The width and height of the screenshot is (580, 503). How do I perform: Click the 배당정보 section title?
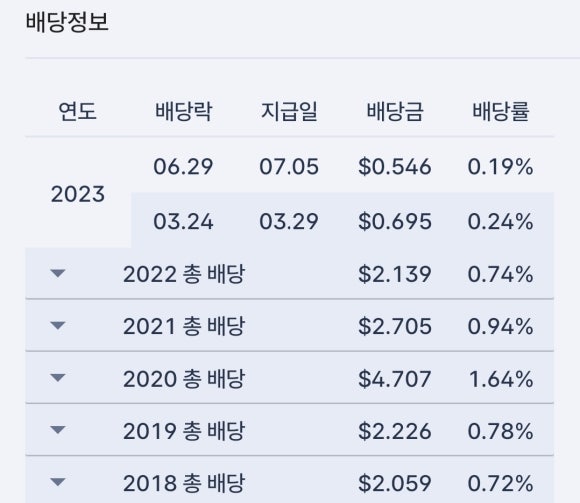click(x=67, y=22)
